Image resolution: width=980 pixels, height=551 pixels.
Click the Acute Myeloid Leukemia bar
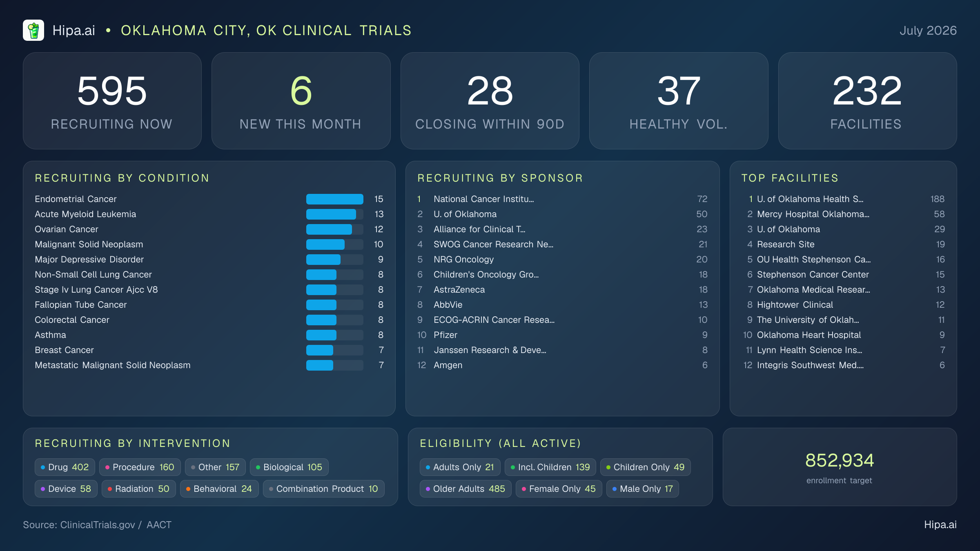pyautogui.click(x=335, y=214)
